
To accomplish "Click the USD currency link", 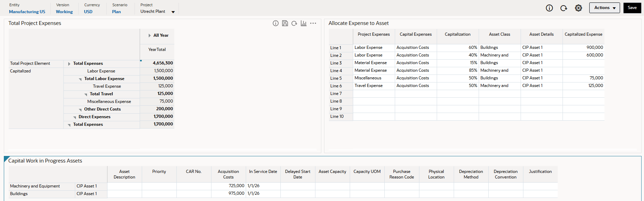I will tap(88, 12).
